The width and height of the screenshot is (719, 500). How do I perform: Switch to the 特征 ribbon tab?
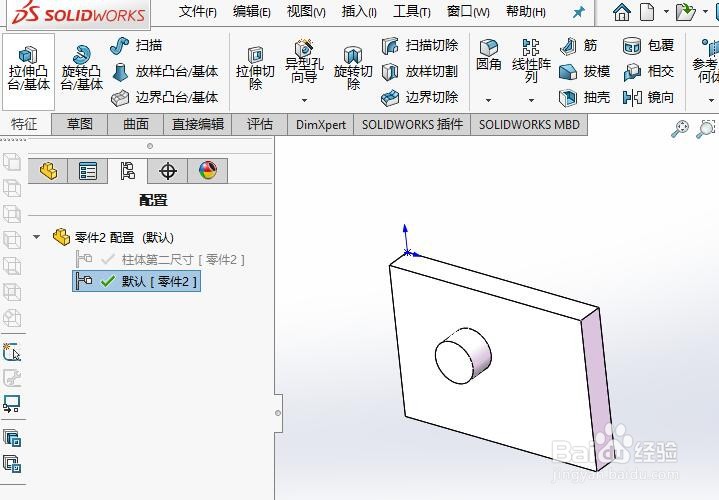tap(24, 124)
